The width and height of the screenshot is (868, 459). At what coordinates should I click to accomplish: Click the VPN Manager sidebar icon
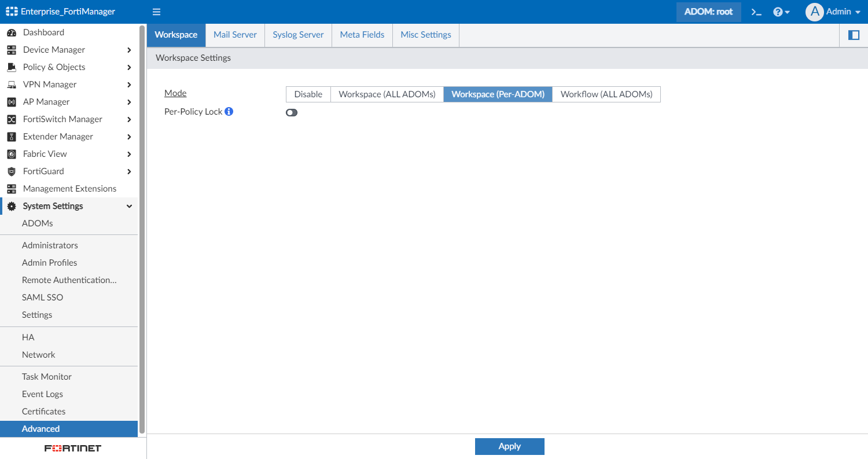pyautogui.click(x=12, y=84)
